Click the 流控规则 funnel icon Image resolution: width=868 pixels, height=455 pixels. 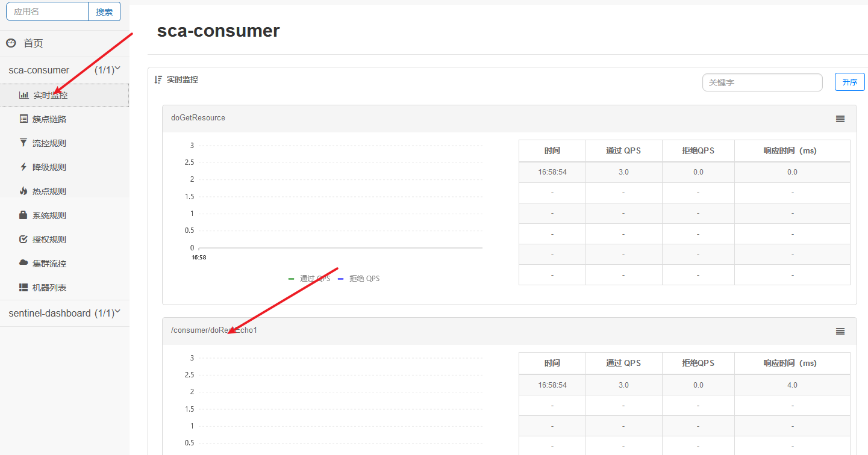23,143
